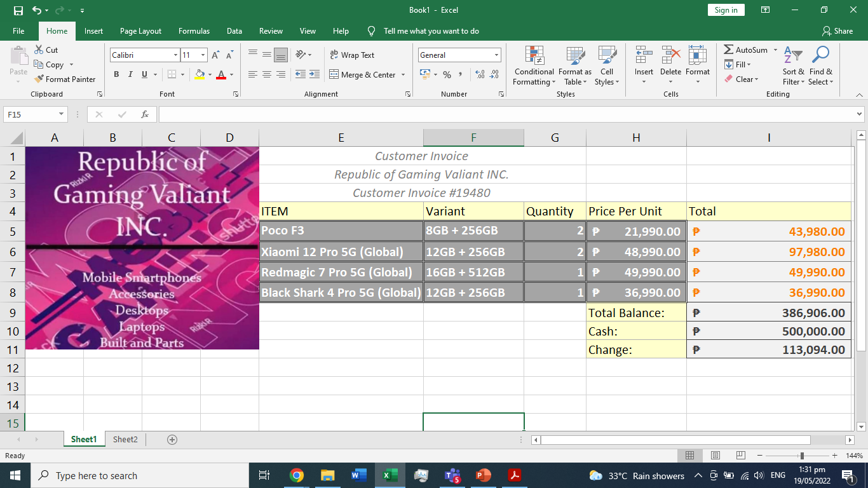The image size is (868, 488).
Task: Open the Fill Color dropdown arrow
Action: tap(210, 75)
